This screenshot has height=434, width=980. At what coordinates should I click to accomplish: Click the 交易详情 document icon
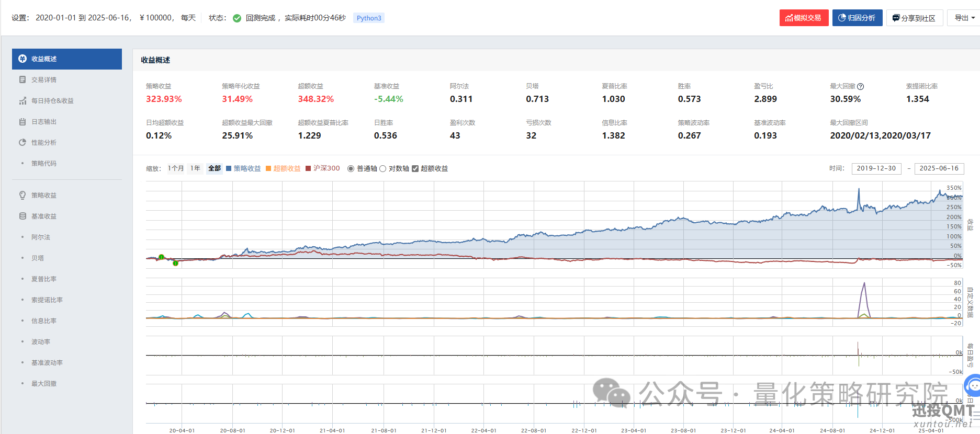[x=22, y=80]
